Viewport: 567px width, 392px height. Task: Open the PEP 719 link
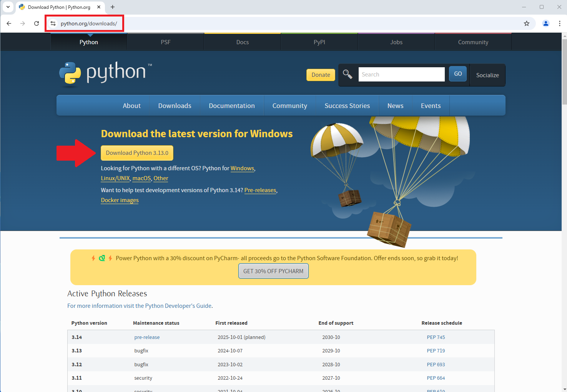436,350
